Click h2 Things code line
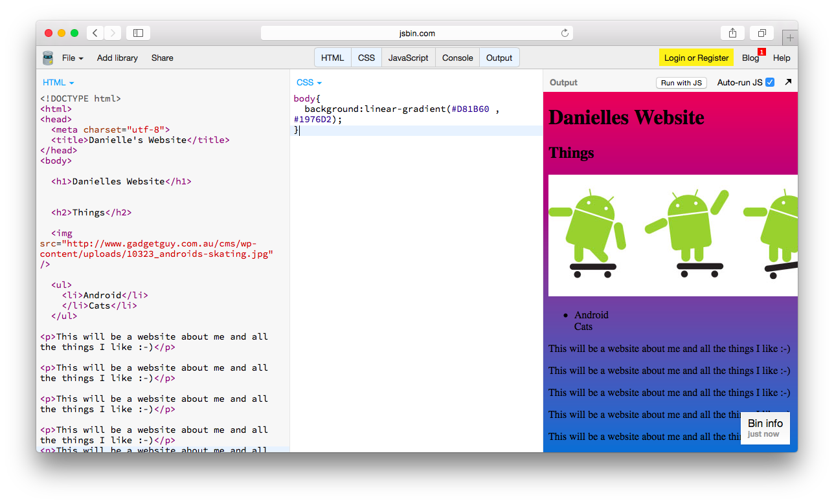Viewport: 834px width, 504px height. tap(91, 212)
